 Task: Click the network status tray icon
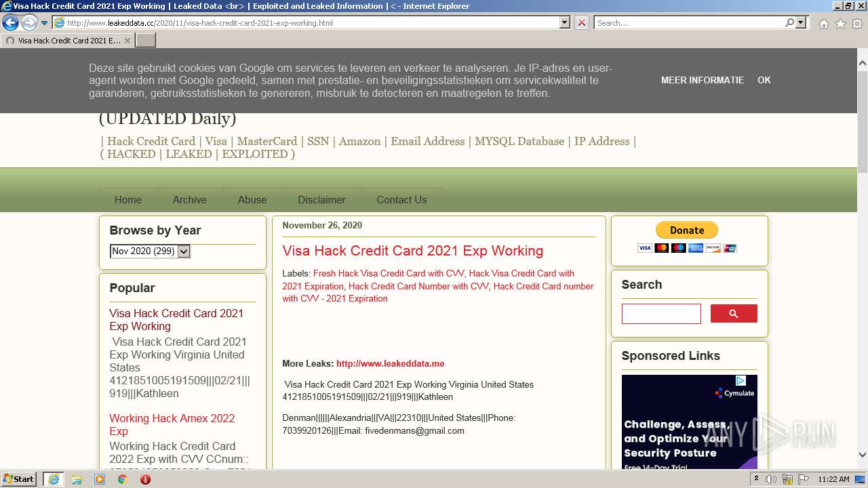[x=787, y=479]
